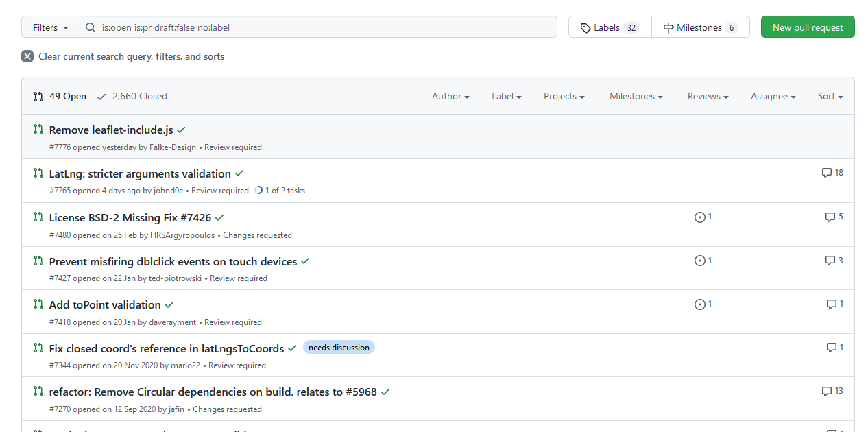Screen dimensions: 868x432
Task: Click pull request icon beside 49 Open
Action: pyautogui.click(x=38, y=97)
